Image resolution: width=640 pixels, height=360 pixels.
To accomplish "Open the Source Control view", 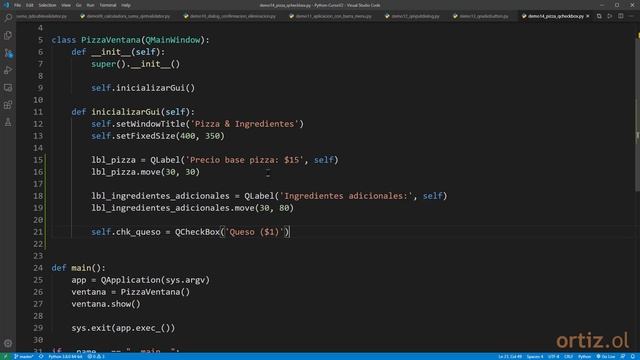I will 8,53.
